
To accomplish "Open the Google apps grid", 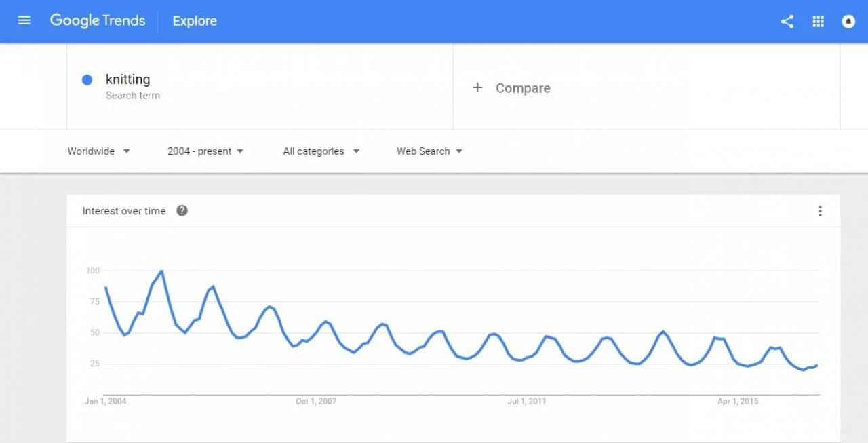I will (x=818, y=21).
